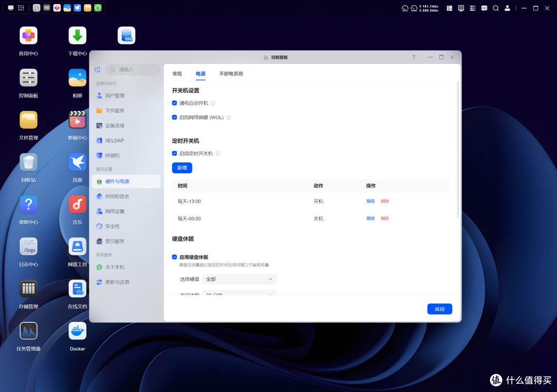The image size is (557, 392).
Task: Open the 任务管理器 desktop icon
Action: [x=28, y=331]
